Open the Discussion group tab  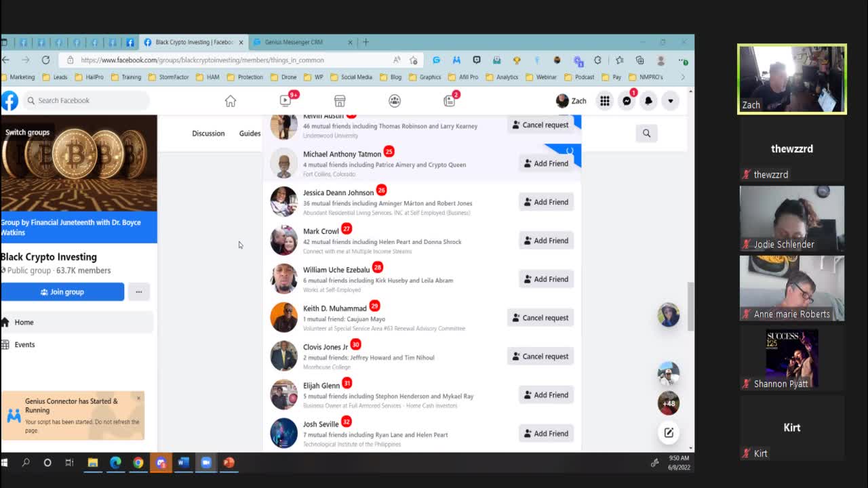pyautogui.click(x=208, y=134)
